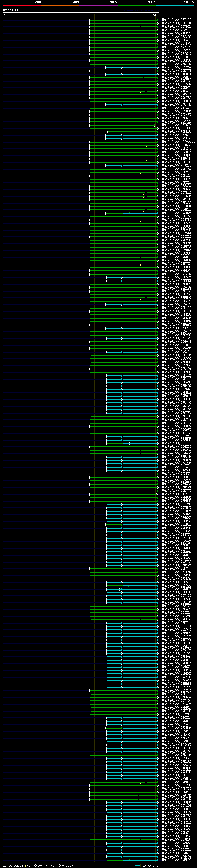This screenshot has width=197, height=868.
Task: Open hit UniRef100_Q9AVB5
Action: point(177,98)
